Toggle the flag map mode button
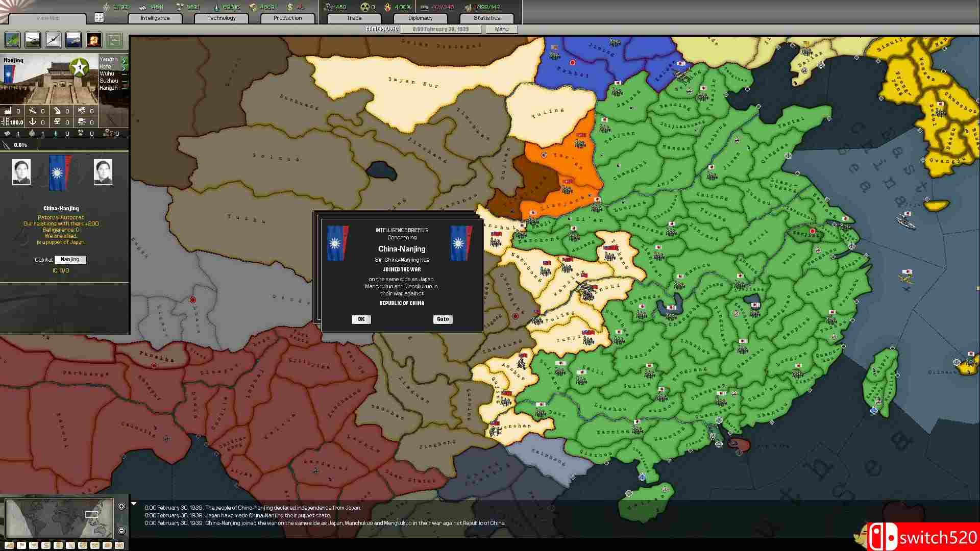Image resolution: width=980 pixels, height=551 pixels. [x=21, y=545]
